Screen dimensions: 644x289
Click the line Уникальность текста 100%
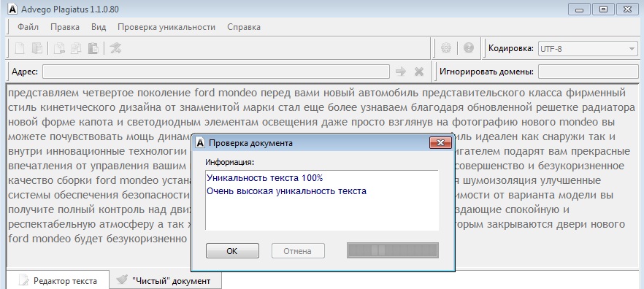(x=265, y=178)
